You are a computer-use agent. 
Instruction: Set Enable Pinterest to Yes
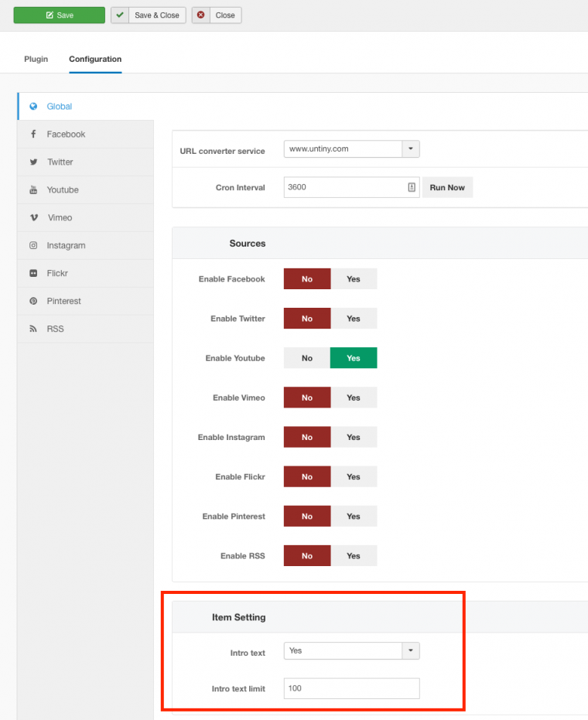pos(354,516)
